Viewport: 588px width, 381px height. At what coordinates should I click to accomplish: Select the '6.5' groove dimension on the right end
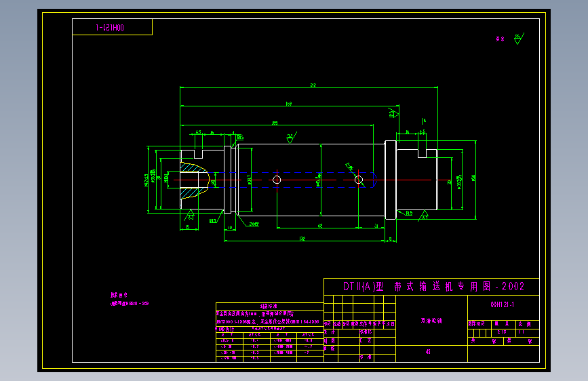[x=423, y=132]
